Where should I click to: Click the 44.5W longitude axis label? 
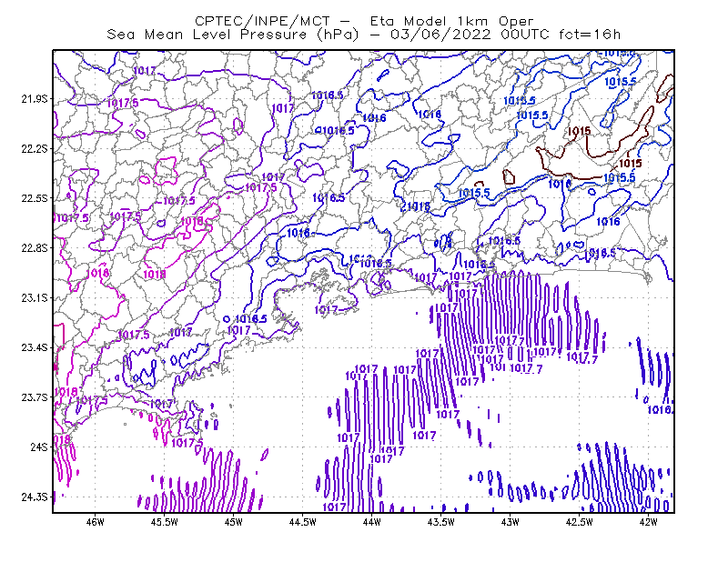(x=303, y=522)
